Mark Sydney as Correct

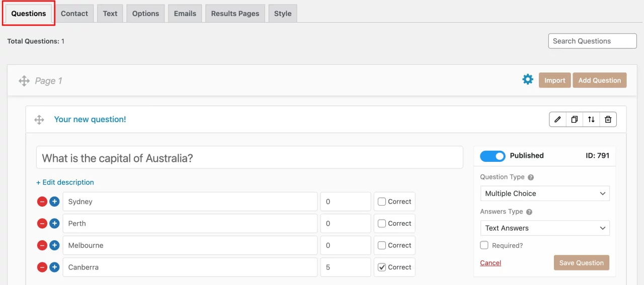[382, 202]
